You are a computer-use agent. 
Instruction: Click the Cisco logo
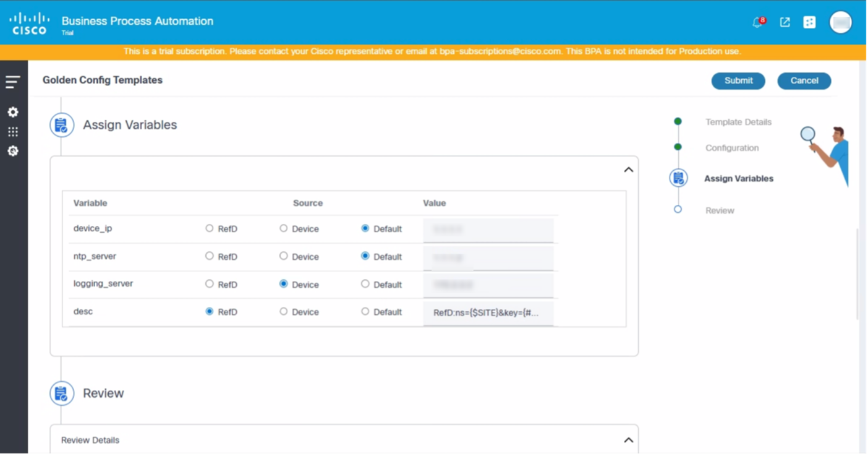click(29, 24)
